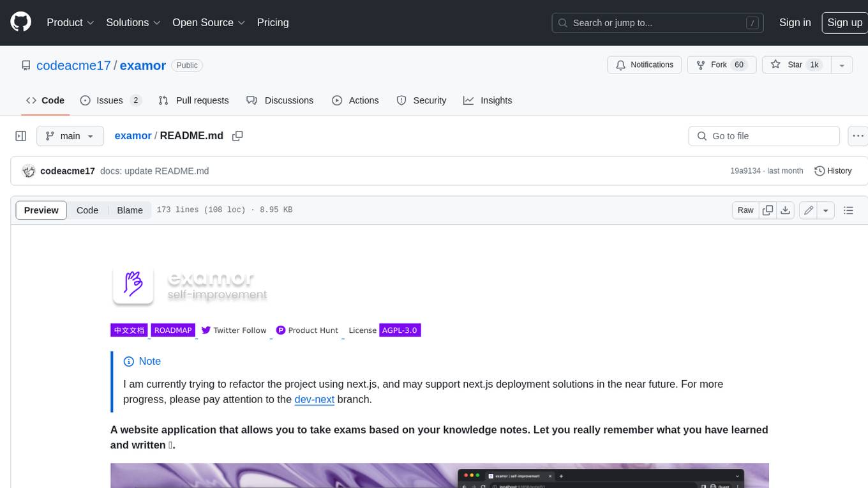Viewport: 868px width, 488px height.
Task: Open the codeacme17 owner profile link
Action: (73, 65)
